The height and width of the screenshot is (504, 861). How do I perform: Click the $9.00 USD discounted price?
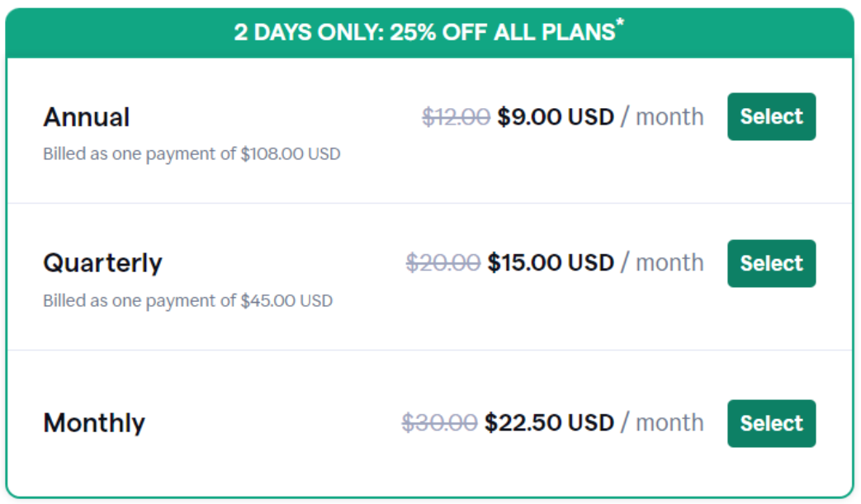(554, 116)
